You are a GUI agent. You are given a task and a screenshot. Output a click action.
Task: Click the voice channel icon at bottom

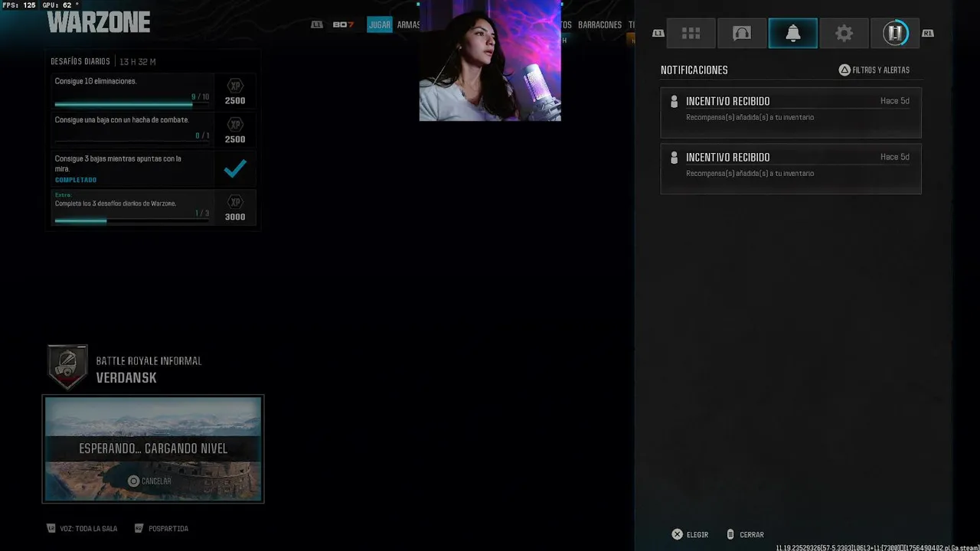click(x=51, y=528)
